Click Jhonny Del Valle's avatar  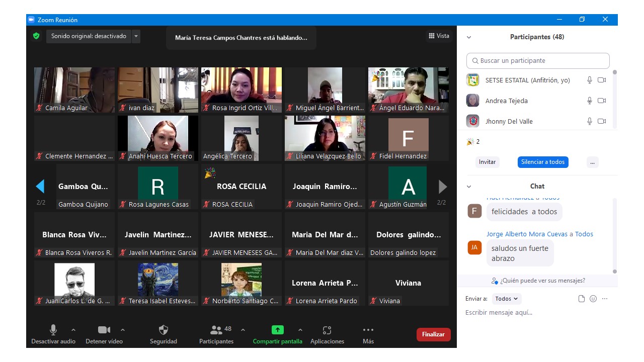(x=472, y=121)
